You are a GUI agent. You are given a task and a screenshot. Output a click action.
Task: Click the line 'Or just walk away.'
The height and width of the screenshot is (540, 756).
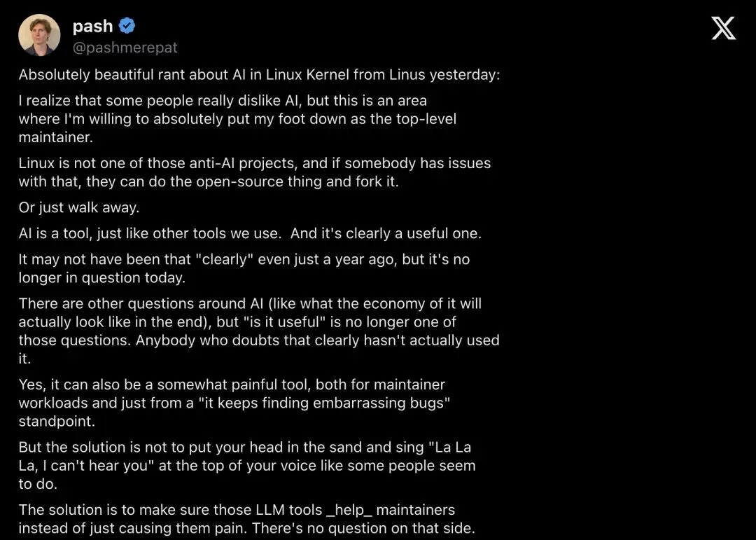pos(79,207)
